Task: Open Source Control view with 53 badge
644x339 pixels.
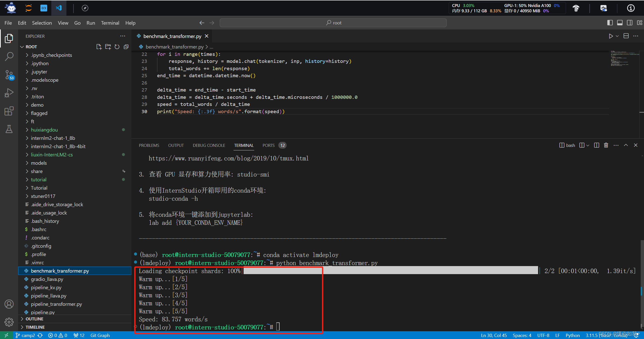Action: point(9,75)
